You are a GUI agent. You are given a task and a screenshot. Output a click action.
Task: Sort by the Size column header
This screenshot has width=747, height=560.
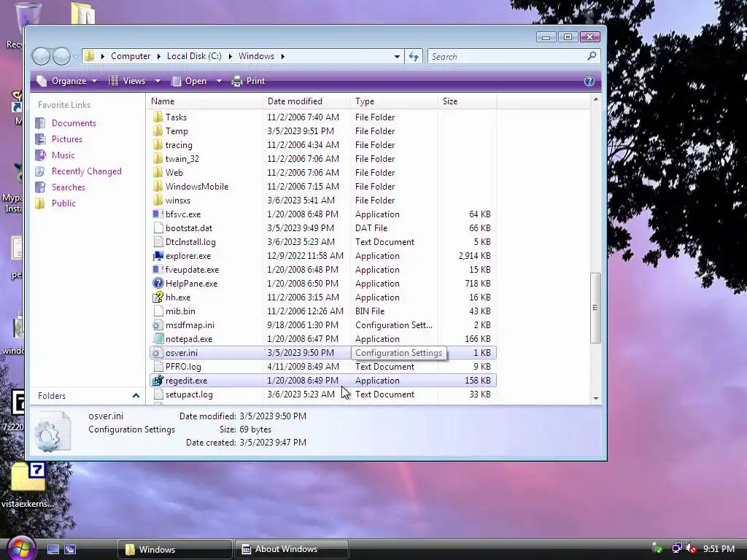[x=468, y=101]
